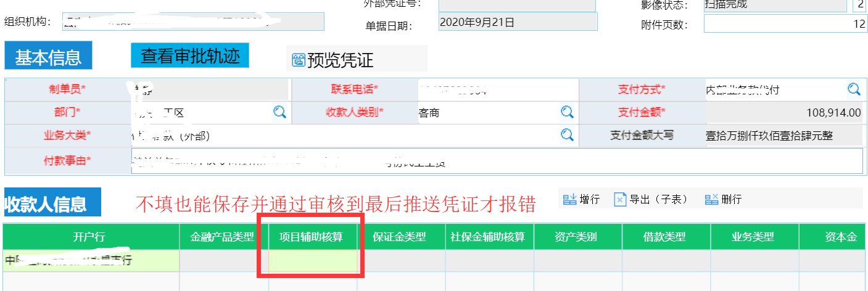The image size is (868, 291).
Task: Click the 查看审批轨迹 button
Action: [x=190, y=56]
